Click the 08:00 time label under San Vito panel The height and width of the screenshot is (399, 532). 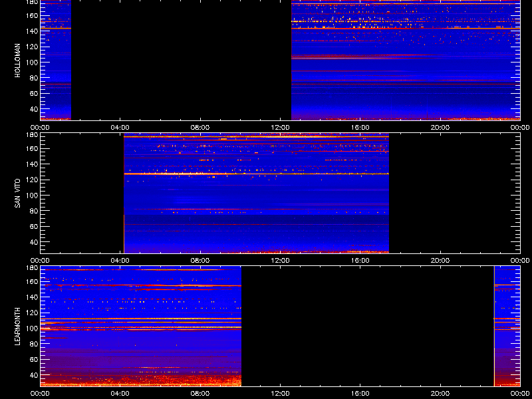[x=200, y=261]
